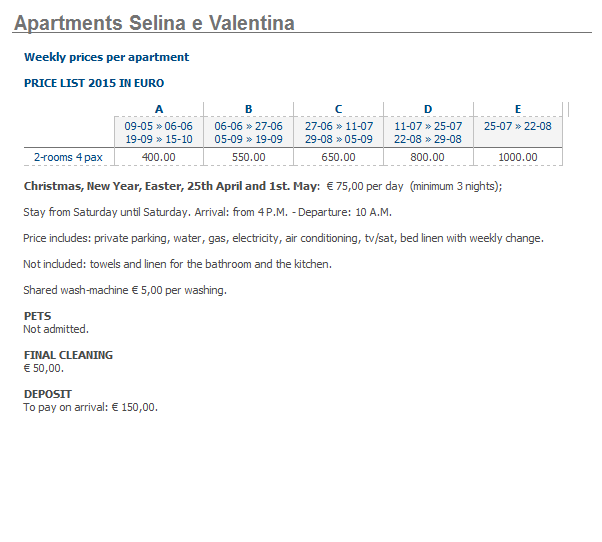The height and width of the screenshot is (542, 602).
Task: Click the PETS section heading
Action: coord(37,316)
